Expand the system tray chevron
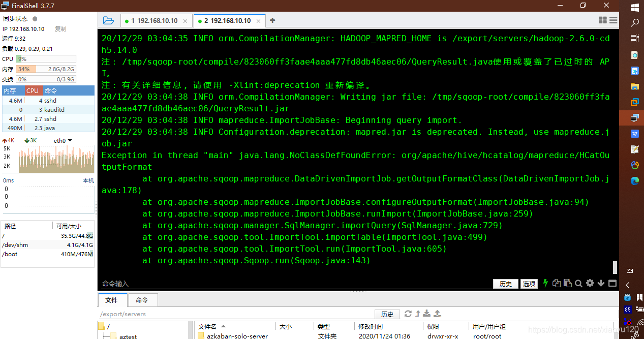The image size is (644, 339). (628, 285)
